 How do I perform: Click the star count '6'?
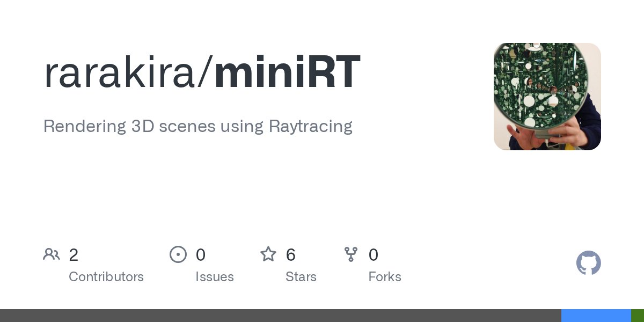tap(291, 255)
